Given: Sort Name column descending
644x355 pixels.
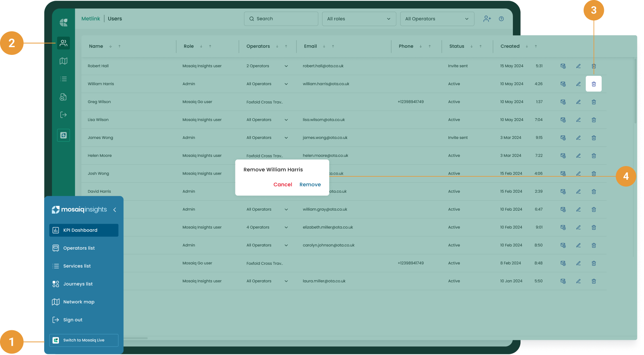Looking at the screenshot, I should pyautogui.click(x=110, y=46).
